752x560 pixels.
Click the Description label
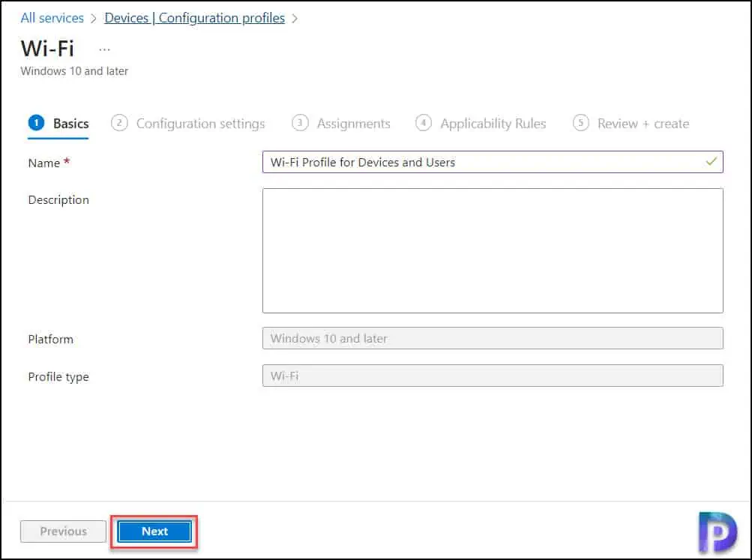(58, 200)
